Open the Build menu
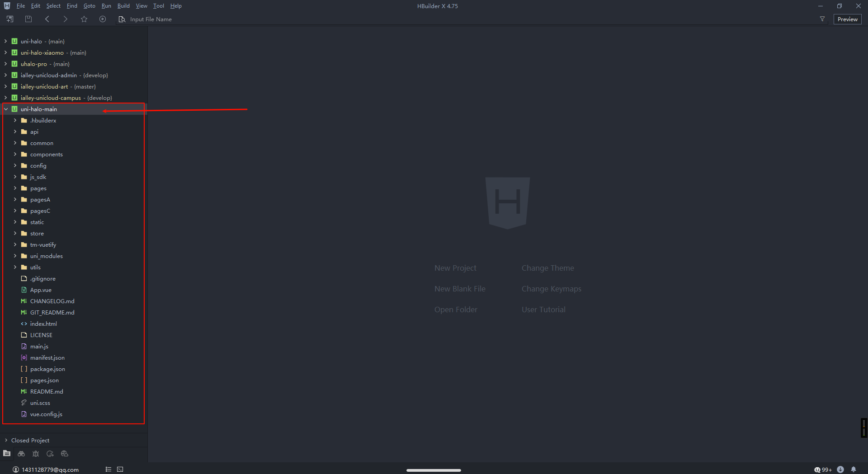 pyautogui.click(x=123, y=6)
